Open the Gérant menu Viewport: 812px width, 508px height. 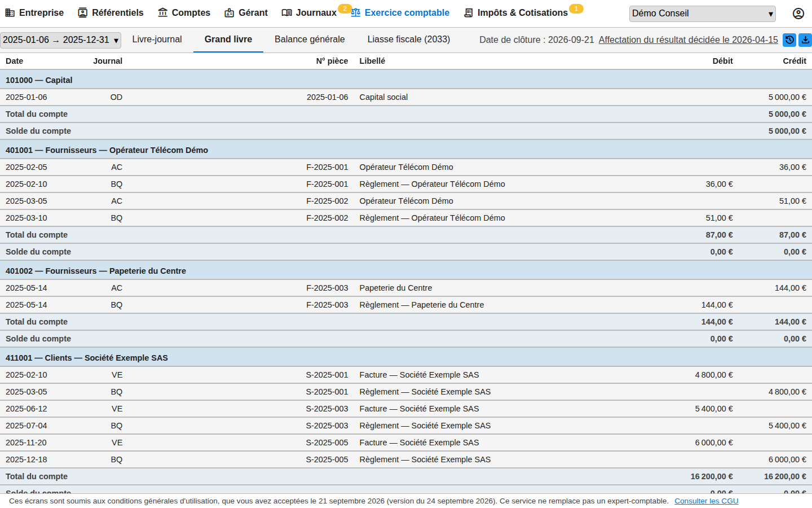pyautogui.click(x=246, y=12)
